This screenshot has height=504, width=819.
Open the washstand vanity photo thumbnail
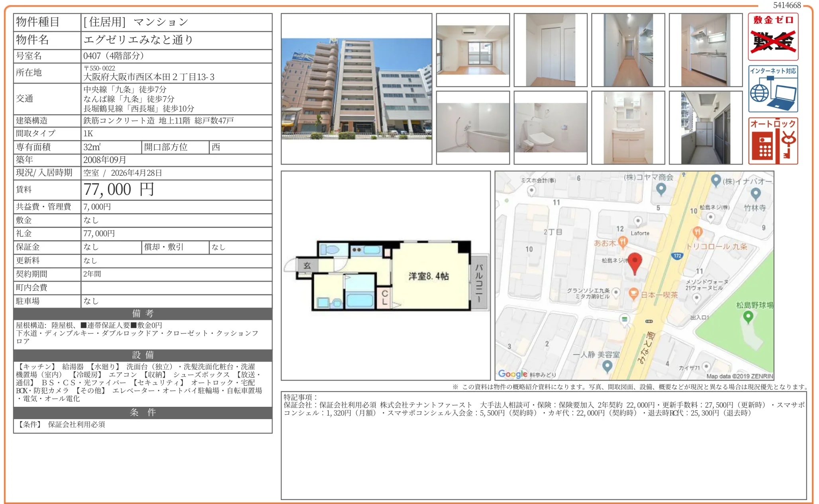coord(628,127)
